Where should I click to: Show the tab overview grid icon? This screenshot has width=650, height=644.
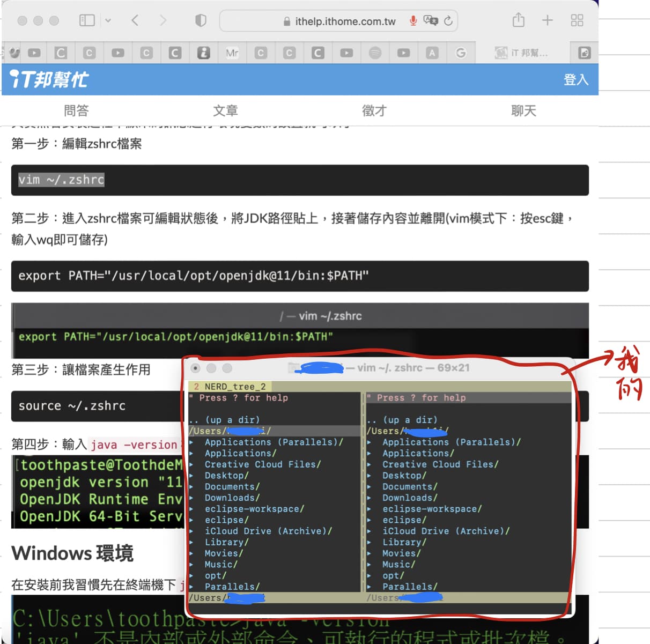coord(577,20)
